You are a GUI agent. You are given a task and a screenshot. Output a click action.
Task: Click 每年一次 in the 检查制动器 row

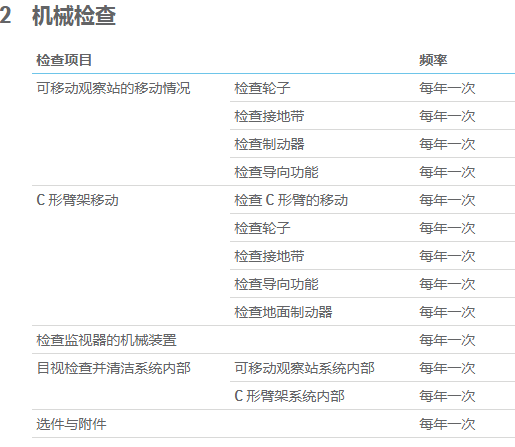[x=447, y=144]
